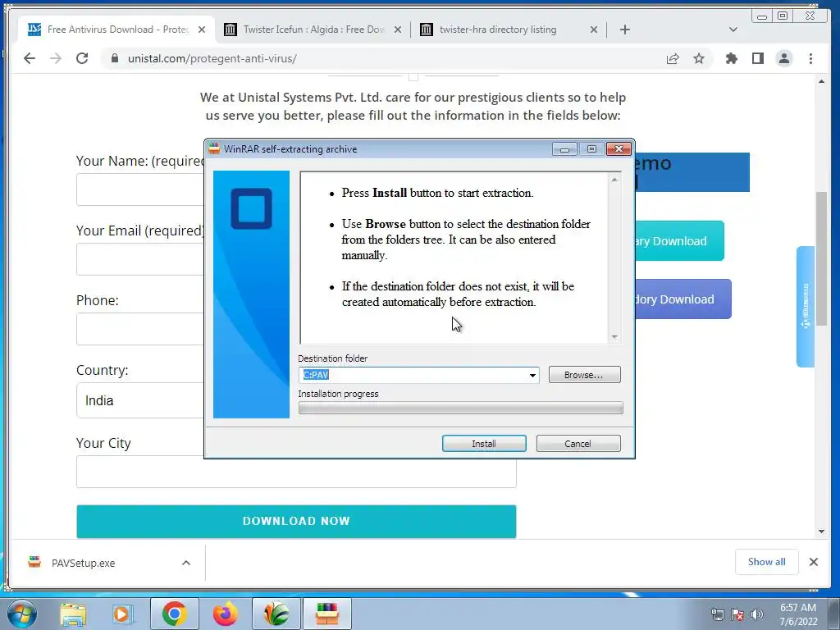This screenshot has height=630, width=840.
Task: Close the Free Antivirus Download tab
Action: click(202, 30)
